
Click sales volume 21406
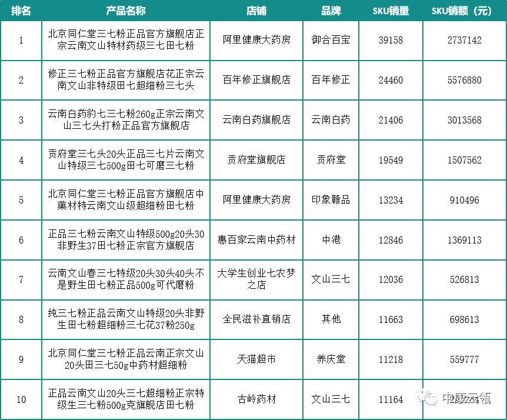(x=391, y=120)
